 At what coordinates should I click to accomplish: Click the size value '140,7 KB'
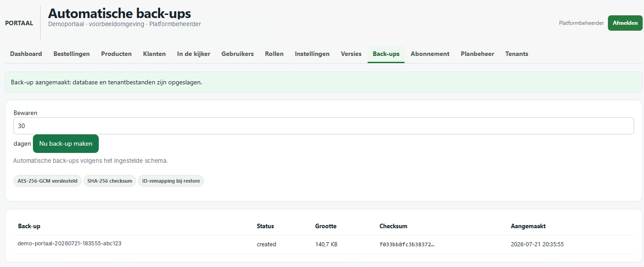pyautogui.click(x=327, y=244)
